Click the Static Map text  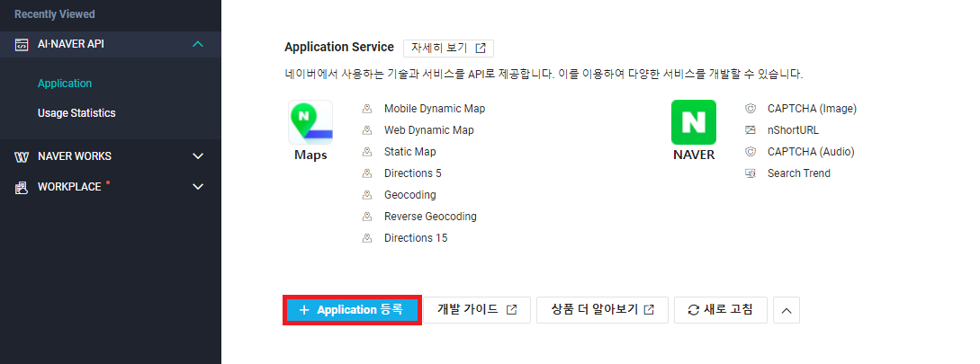(410, 152)
